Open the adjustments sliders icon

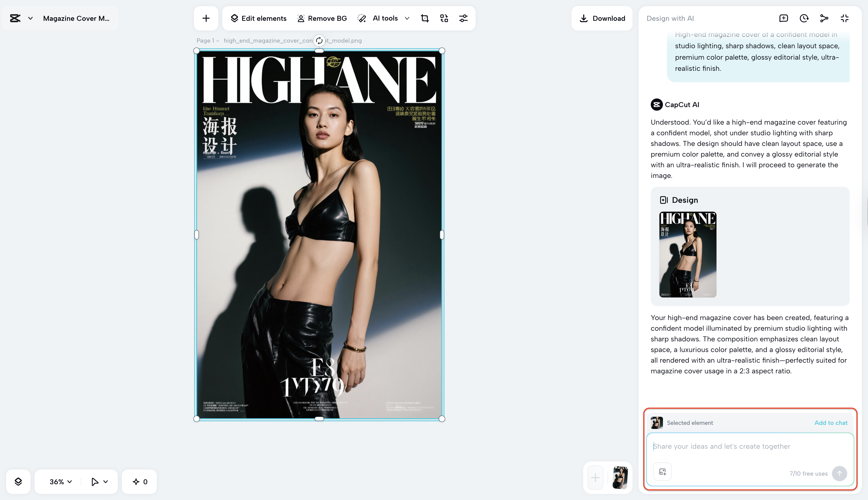click(463, 18)
